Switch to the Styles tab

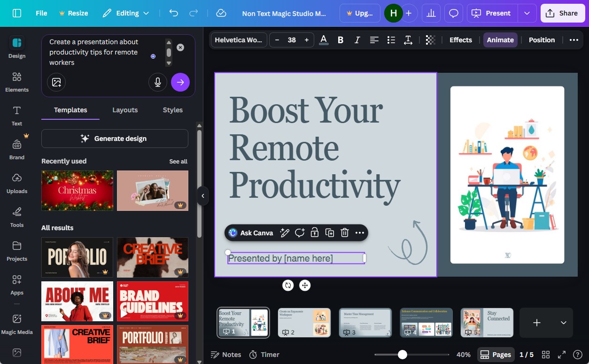point(172,110)
